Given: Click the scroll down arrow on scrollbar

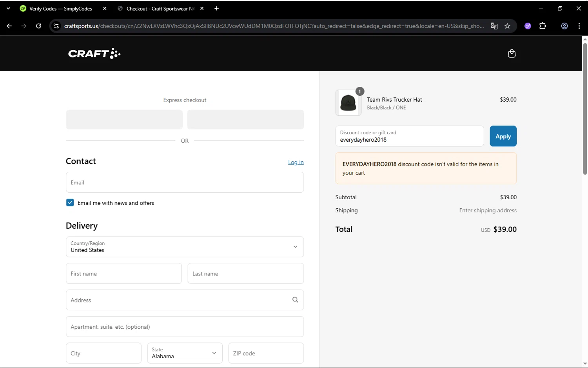Looking at the screenshot, I should click(x=585, y=364).
